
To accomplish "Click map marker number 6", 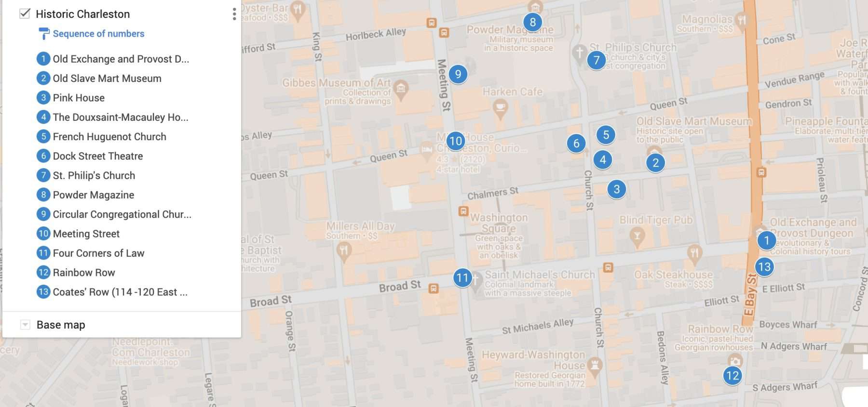I will click(x=576, y=143).
